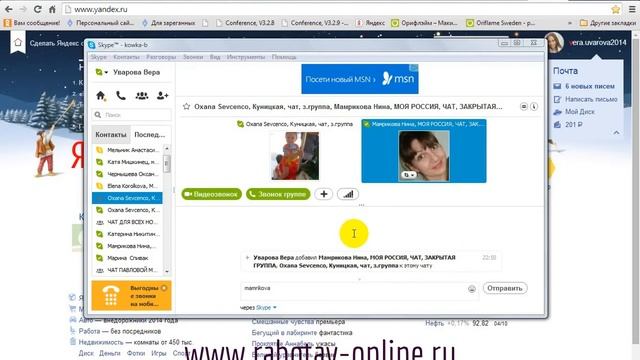Open Разговоры menu
640x360 pixels.
[161, 57]
